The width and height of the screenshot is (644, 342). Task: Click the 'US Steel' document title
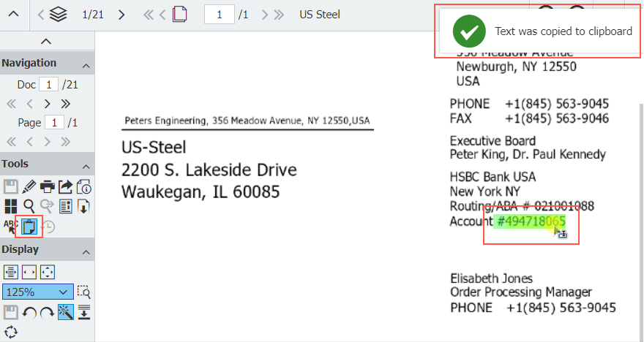pyautogui.click(x=320, y=15)
